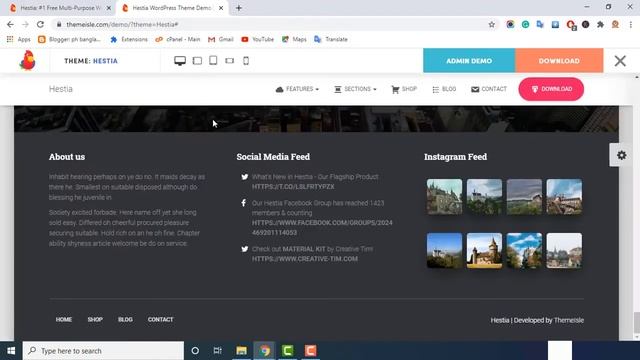Image resolution: width=640 pixels, height=360 pixels.
Task: Open Task View on taskbar
Action: point(218,351)
